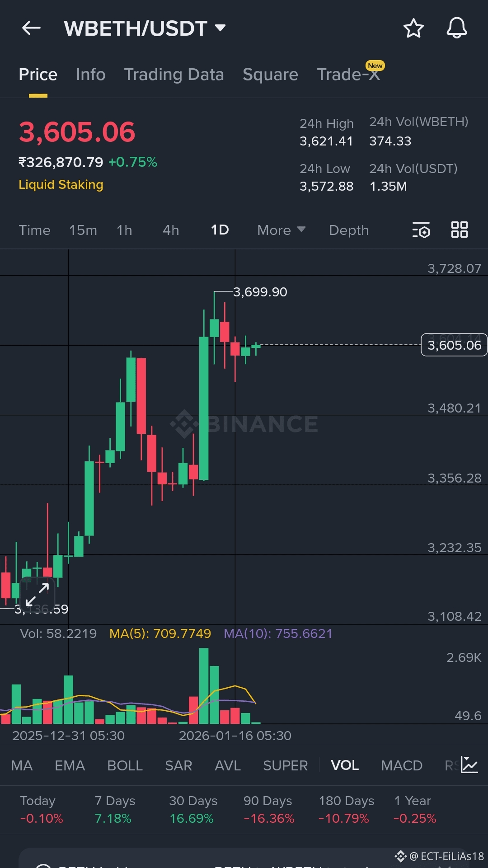The height and width of the screenshot is (868, 488).
Task: Tap the Vol: 58.2219 label
Action: (x=58, y=633)
